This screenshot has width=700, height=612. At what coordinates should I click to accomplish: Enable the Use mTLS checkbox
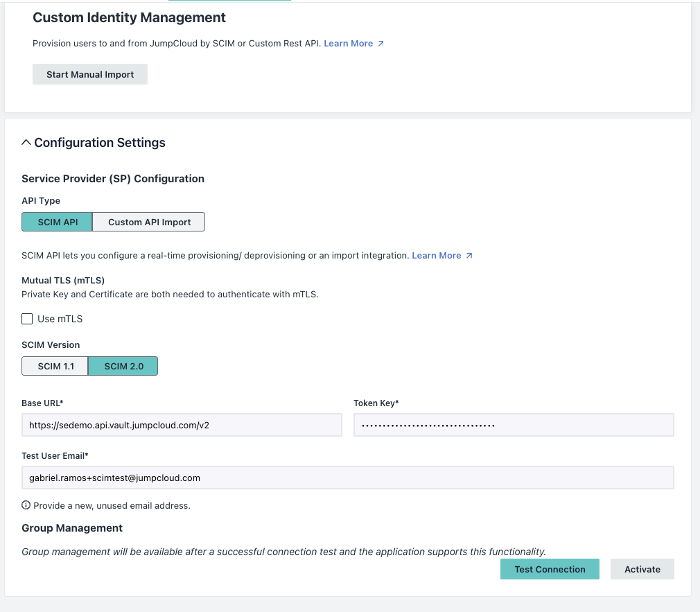pos(27,319)
